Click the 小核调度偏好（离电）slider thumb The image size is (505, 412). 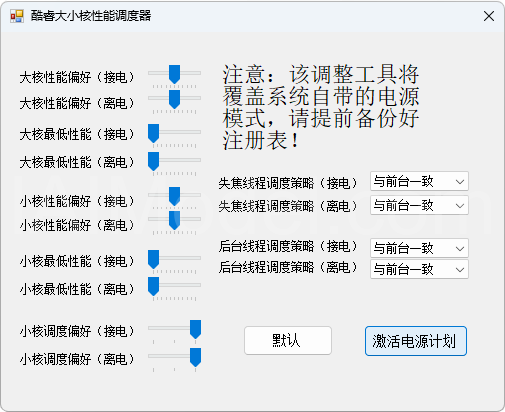click(x=195, y=357)
